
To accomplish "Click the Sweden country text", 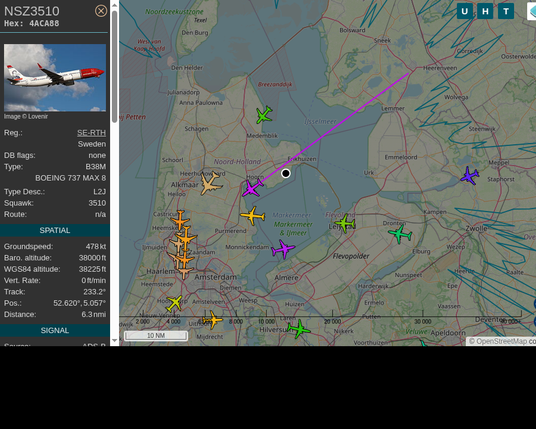I will tap(92, 144).
